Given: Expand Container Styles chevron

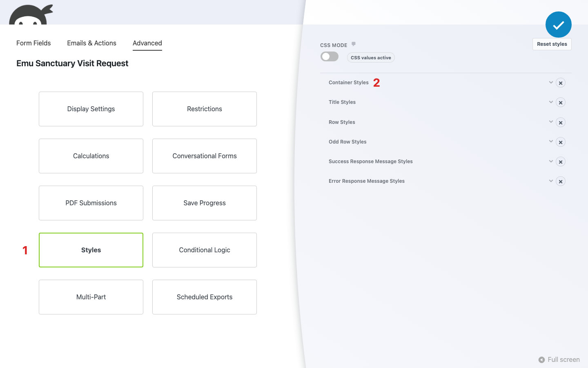Looking at the screenshot, I should [551, 82].
